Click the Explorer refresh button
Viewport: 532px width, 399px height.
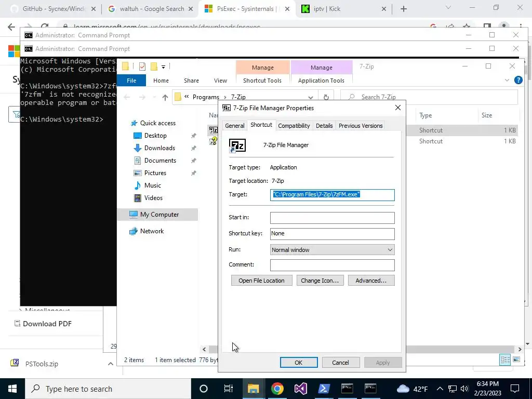(326, 97)
